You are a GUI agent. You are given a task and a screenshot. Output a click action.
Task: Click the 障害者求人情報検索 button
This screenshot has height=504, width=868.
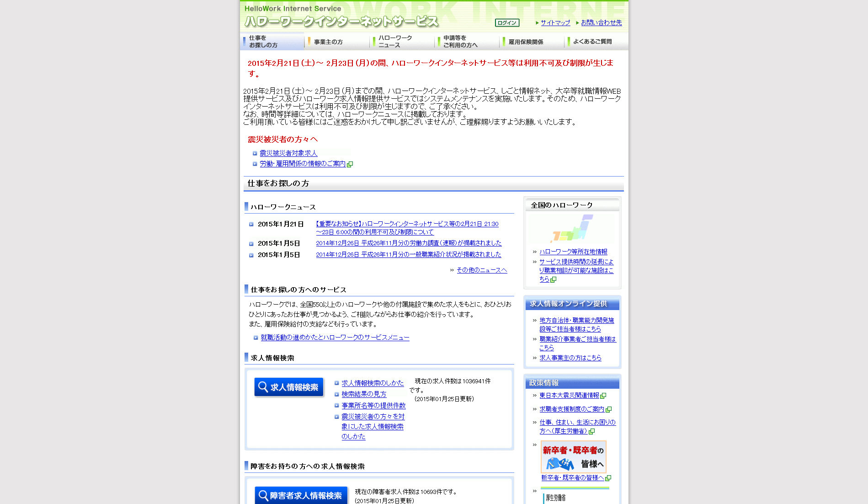pyautogui.click(x=301, y=495)
